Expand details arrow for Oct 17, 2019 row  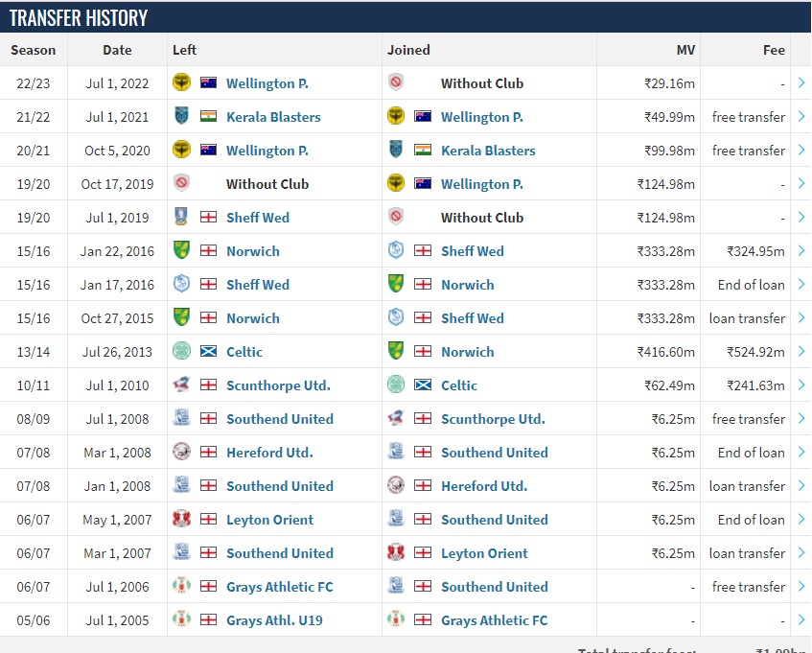[801, 183]
